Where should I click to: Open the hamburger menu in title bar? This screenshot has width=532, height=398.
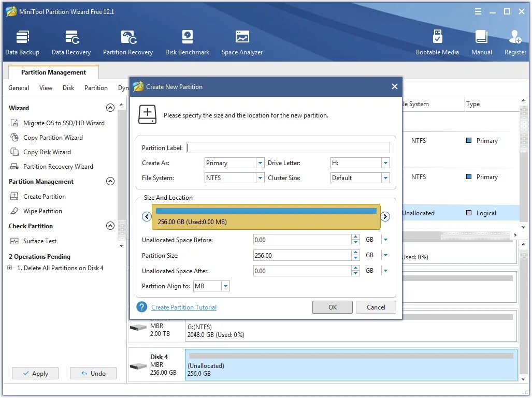[478, 11]
